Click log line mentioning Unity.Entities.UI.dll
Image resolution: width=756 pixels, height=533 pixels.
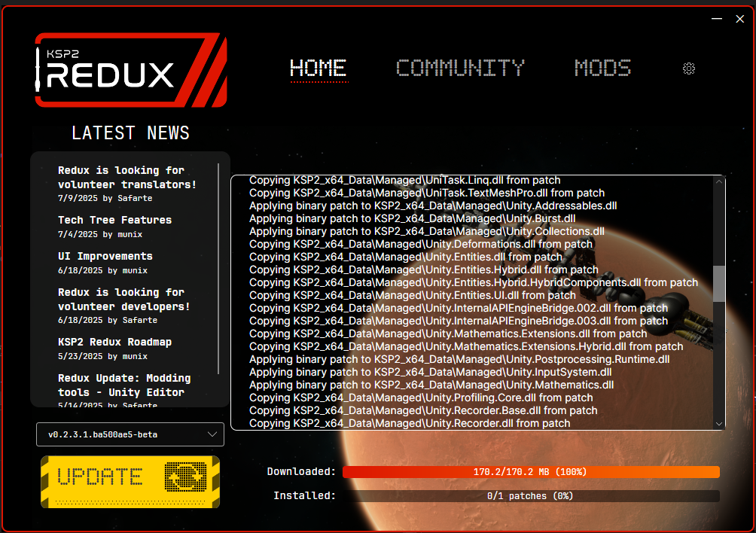(x=412, y=295)
